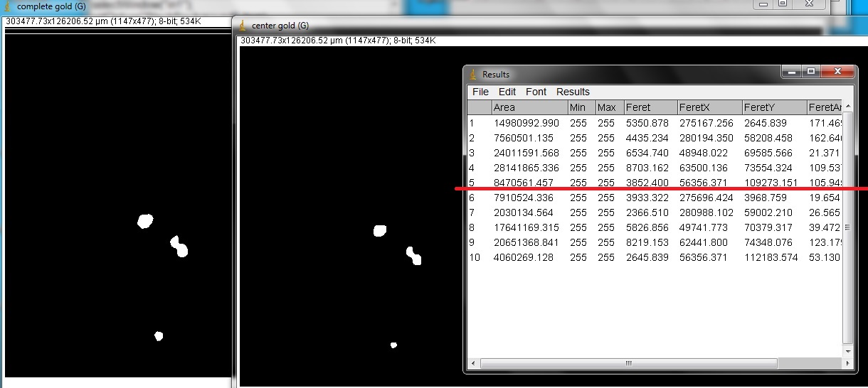Click the microscope icon in Results title bar
Screen dimensions: 868x388
pyautogui.click(x=473, y=74)
